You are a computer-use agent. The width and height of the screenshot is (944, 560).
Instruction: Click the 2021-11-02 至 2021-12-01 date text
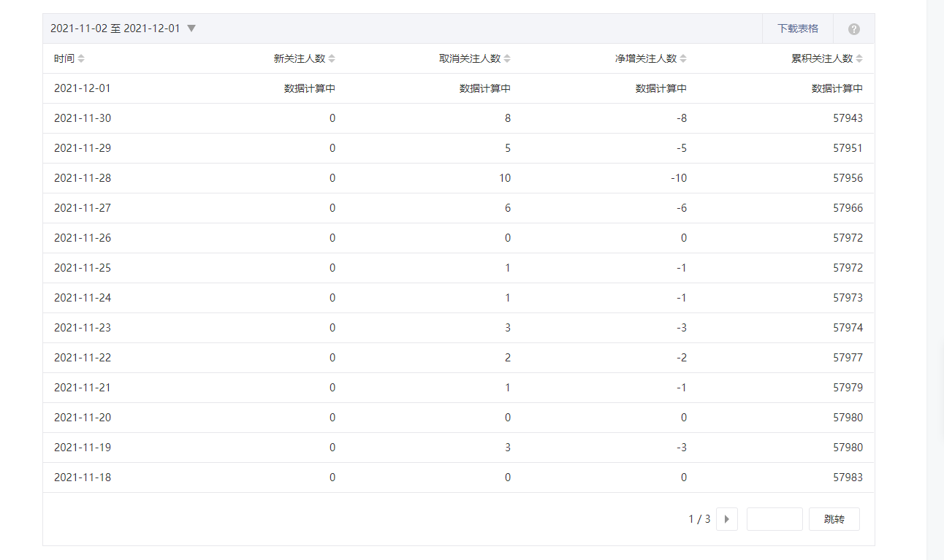(x=115, y=28)
